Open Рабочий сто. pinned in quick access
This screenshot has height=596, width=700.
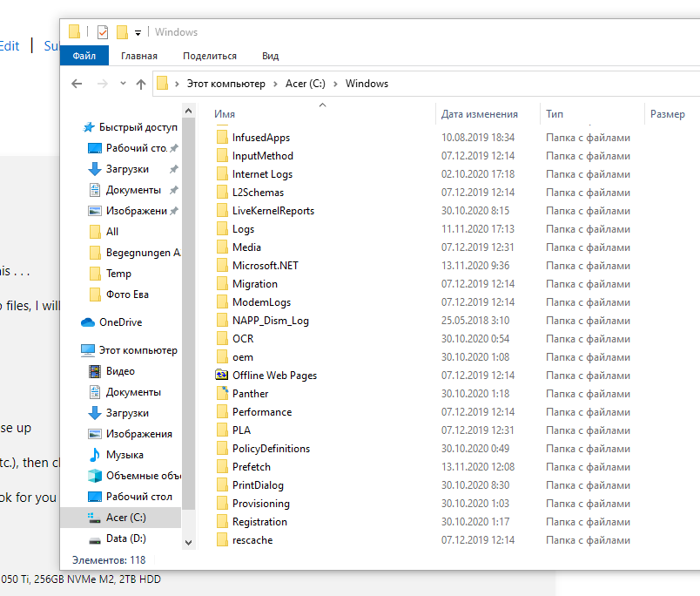133,148
